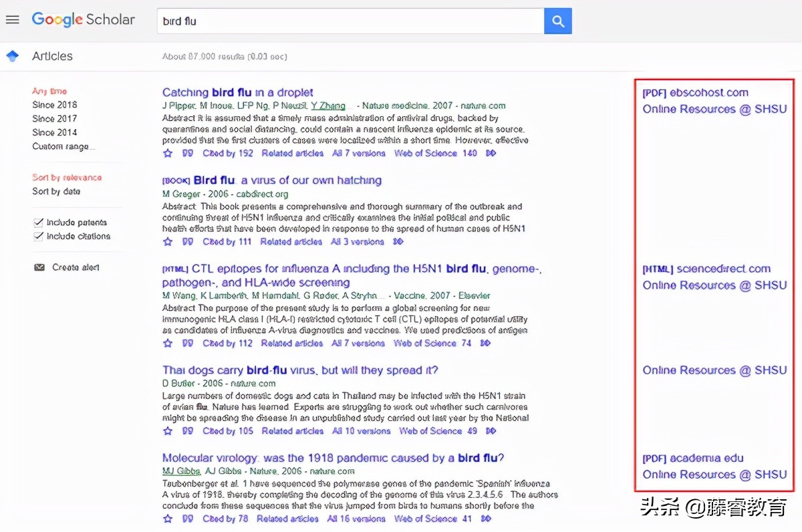Open Web of Science: 74 link

click(x=432, y=343)
